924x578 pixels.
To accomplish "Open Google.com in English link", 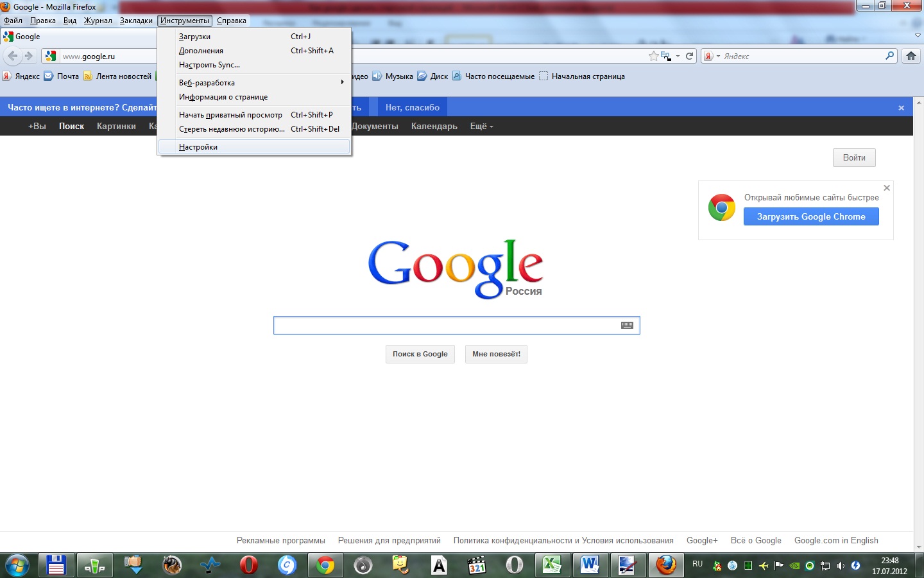I will (x=836, y=541).
